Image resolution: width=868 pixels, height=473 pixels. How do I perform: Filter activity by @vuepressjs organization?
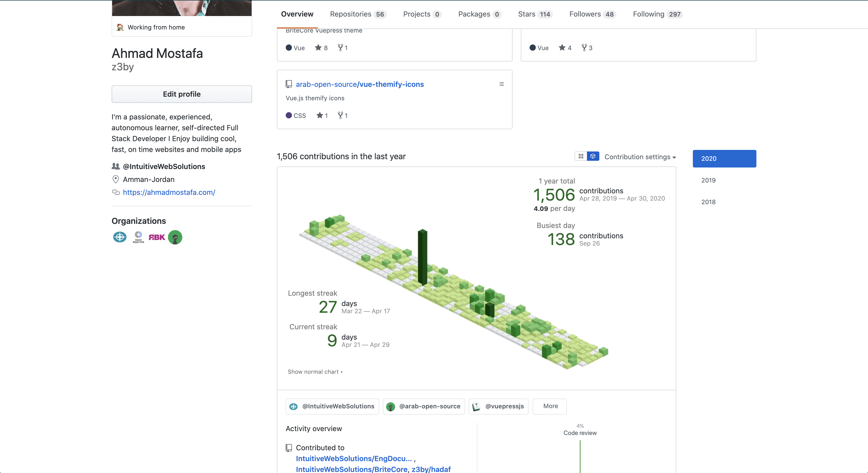pyautogui.click(x=498, y=406)
